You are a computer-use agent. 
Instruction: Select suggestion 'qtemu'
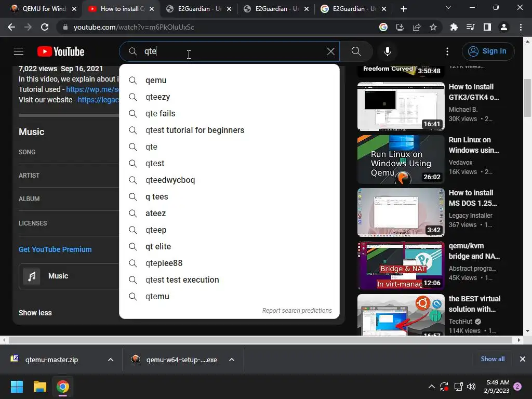229,296
